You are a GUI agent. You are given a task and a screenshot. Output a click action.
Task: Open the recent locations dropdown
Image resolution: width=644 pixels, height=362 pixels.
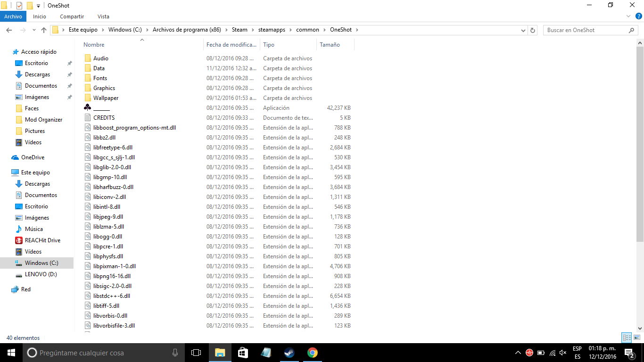pyautogui.click(x=34, y=30)
